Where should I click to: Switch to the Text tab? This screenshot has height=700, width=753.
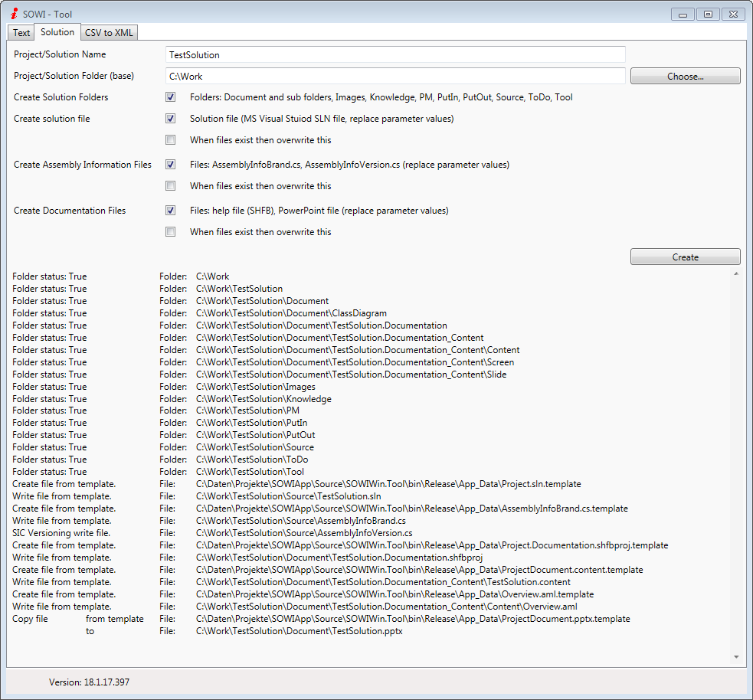[x=21, y=33]
